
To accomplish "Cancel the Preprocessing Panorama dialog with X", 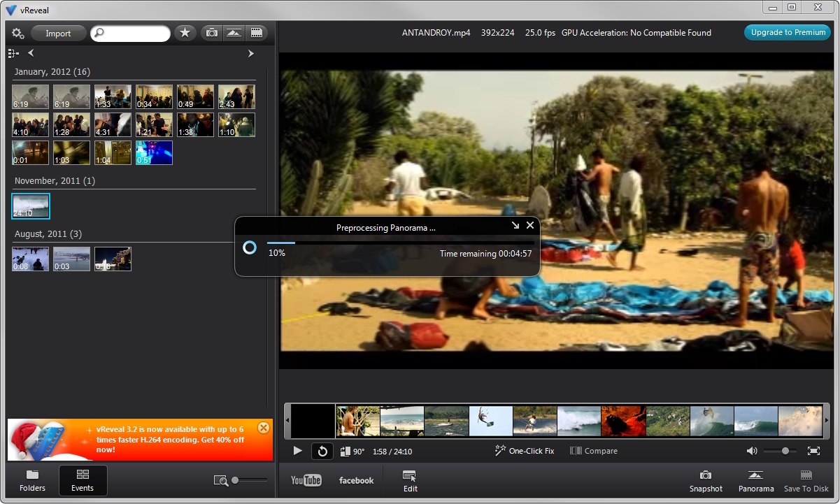I will pos(530,225).
